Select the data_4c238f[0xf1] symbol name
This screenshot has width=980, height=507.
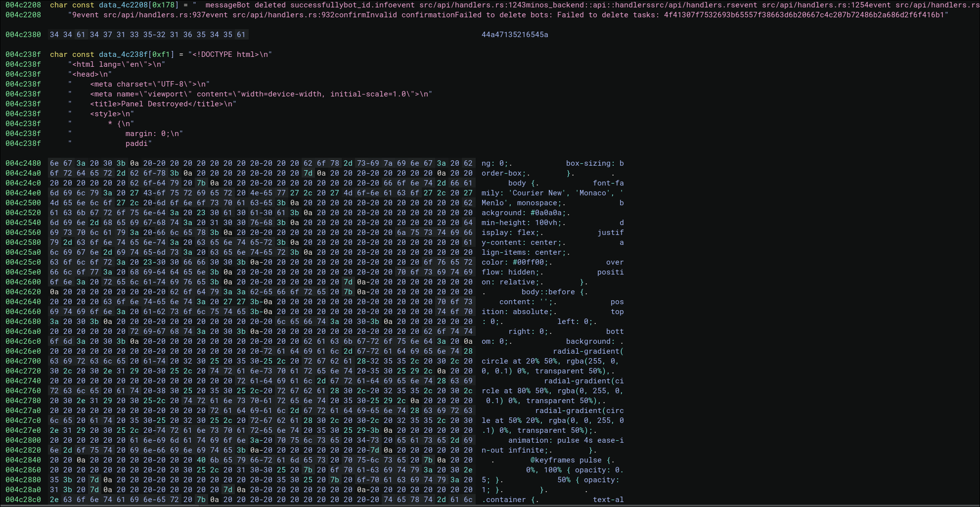pyautogui.click(x=136, y=54)
